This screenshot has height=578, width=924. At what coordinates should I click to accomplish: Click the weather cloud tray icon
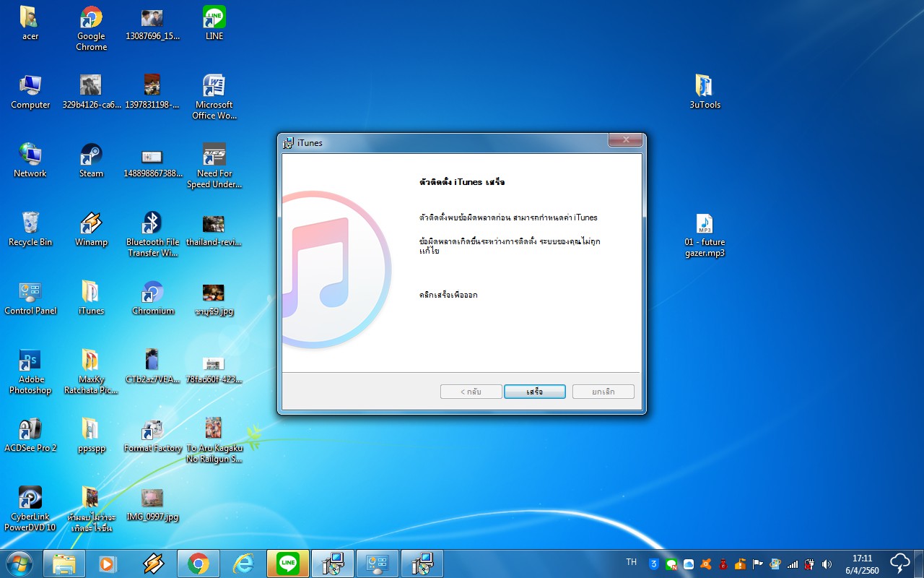900,563
